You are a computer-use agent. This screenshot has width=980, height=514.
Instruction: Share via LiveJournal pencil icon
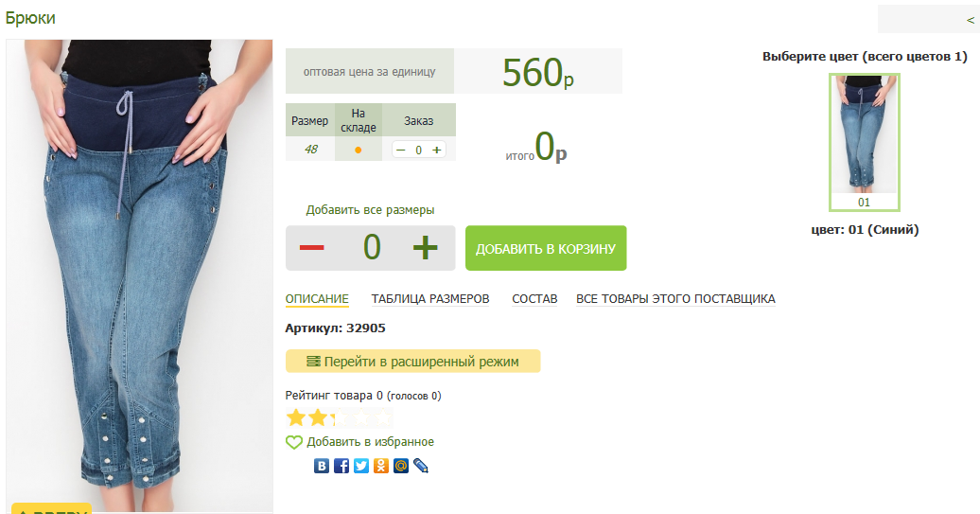click(x=421, y=466)
